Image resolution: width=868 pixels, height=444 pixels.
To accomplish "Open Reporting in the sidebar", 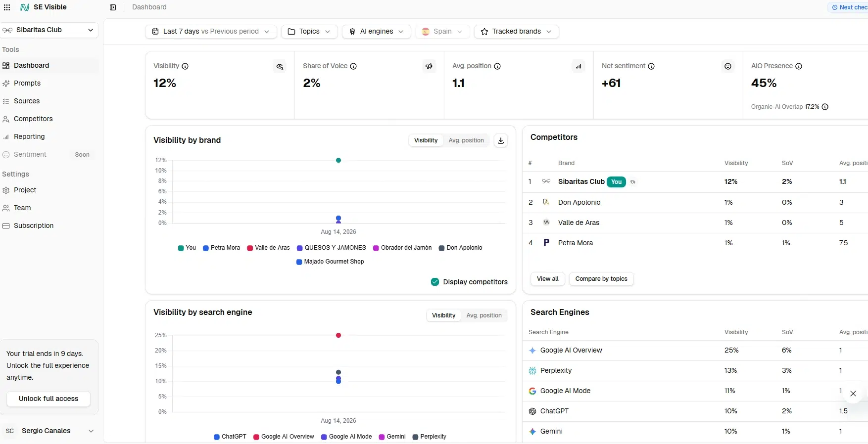I will coord(49,137).
